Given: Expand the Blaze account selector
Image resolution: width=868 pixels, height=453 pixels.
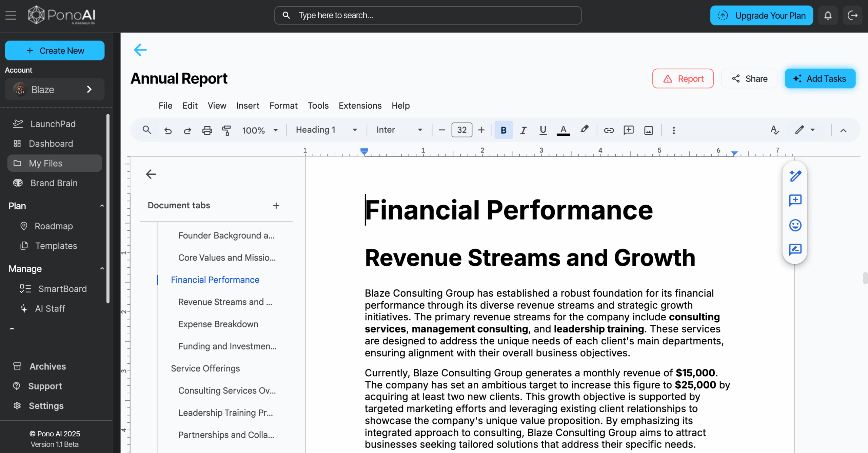Looking at the screenshot, I should point(55,89).
